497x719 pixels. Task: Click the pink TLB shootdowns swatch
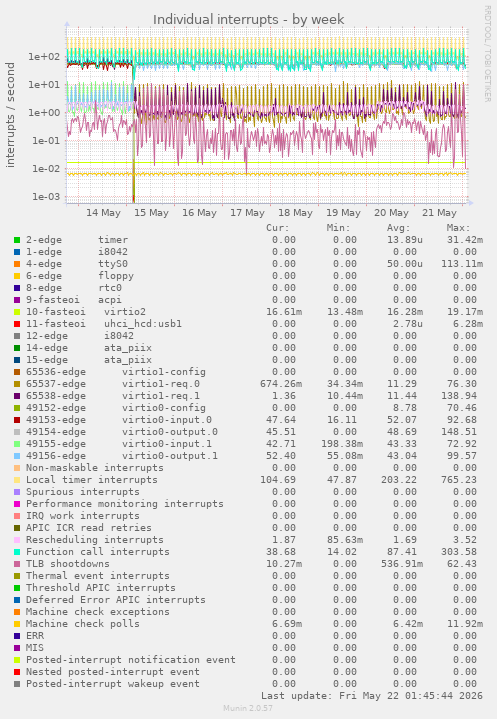(17, 564)
